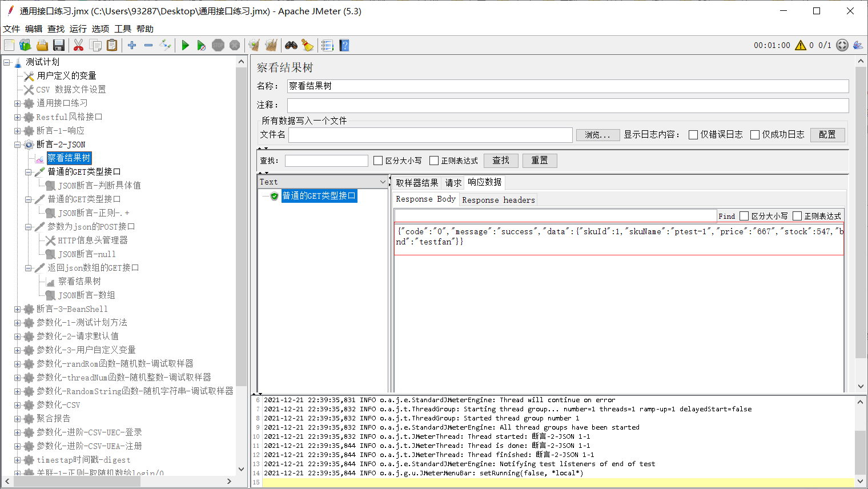Expand the 通用接口练习 thread group
The width and height of the screenshot is (868, 489).
(17, 103)
